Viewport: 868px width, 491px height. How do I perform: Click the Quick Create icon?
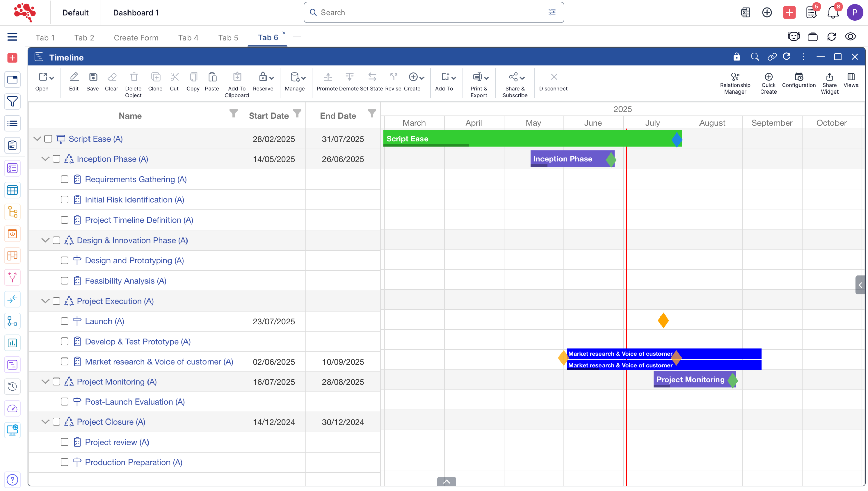click(768, 77)
